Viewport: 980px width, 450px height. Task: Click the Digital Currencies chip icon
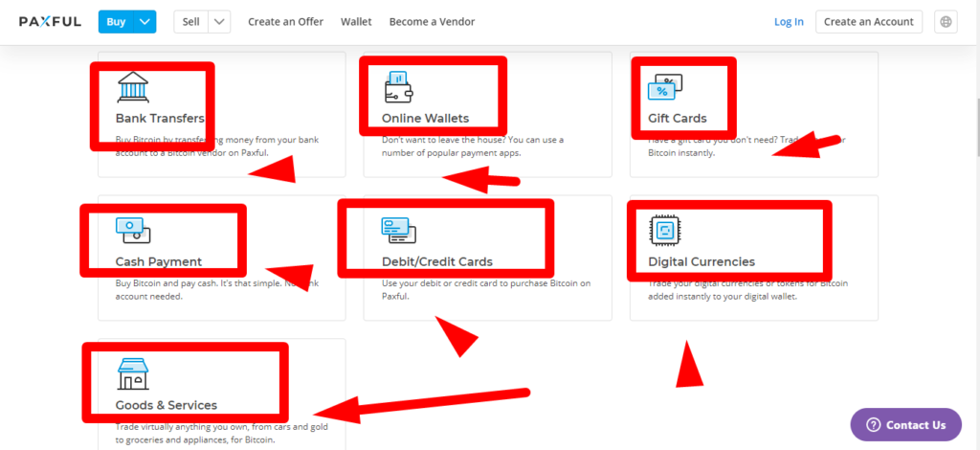pos(664,230)
